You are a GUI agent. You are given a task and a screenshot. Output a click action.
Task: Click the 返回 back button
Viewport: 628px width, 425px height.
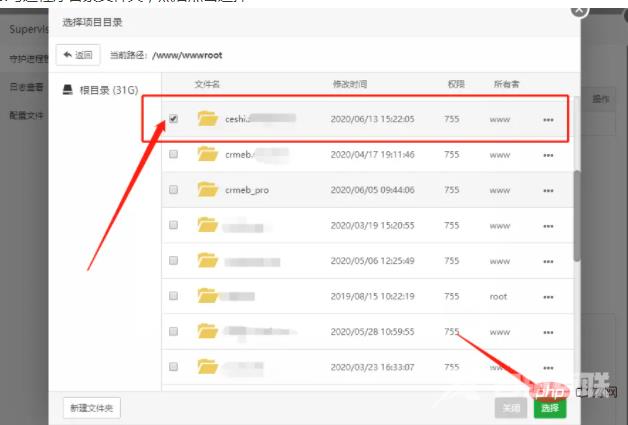pos(78,55)
